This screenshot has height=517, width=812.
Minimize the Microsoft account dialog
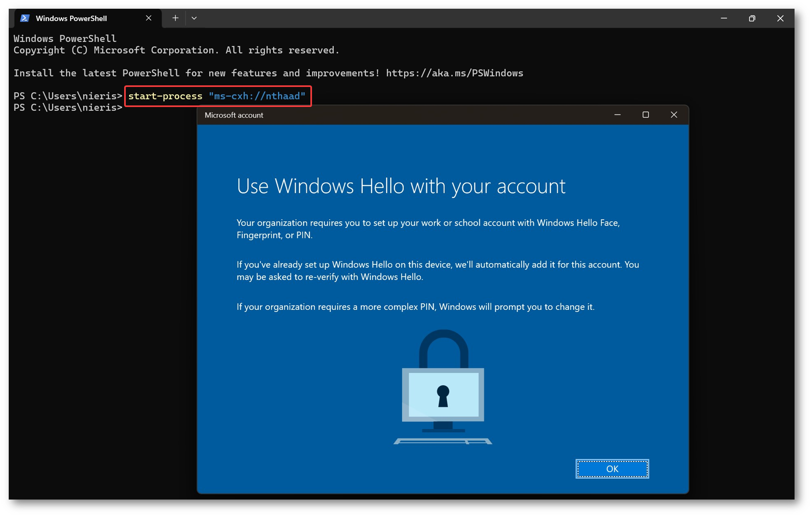click(x=618, y=115)
